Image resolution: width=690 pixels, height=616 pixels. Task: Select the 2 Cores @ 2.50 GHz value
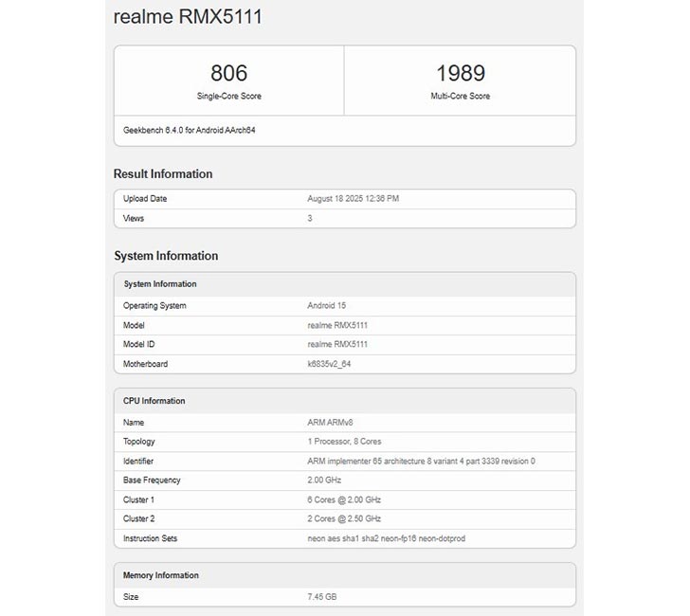click(x=344, y=518)
